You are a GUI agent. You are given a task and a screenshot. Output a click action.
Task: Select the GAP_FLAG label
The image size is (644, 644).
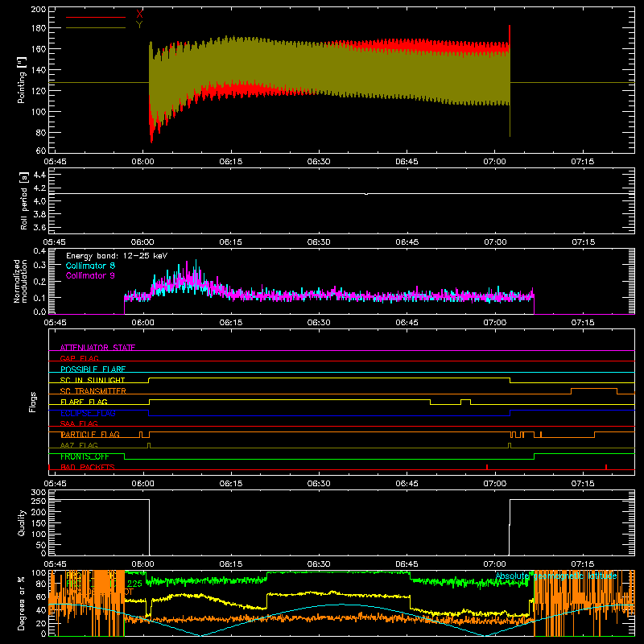click(x=79, y=358)
